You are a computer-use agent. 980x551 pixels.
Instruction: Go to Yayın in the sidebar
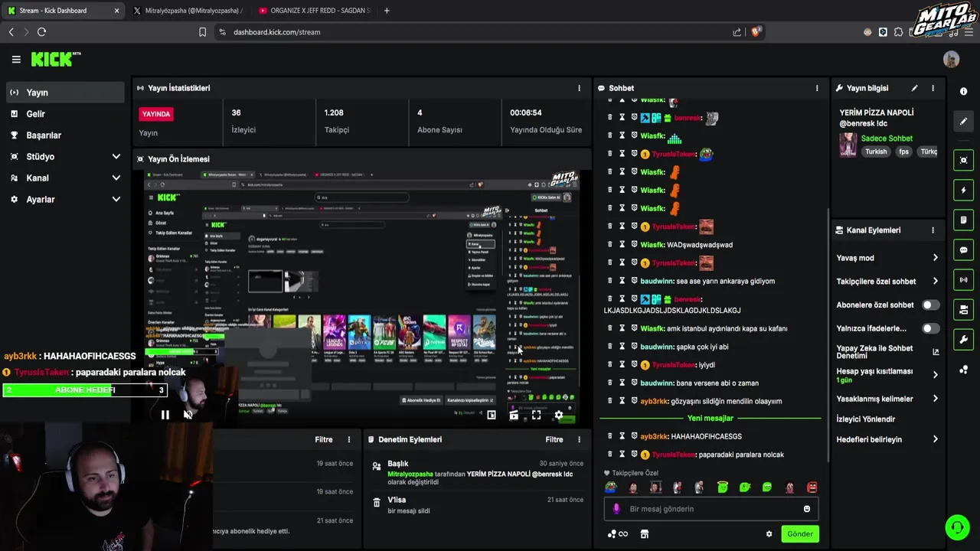(x=64, y=93)
